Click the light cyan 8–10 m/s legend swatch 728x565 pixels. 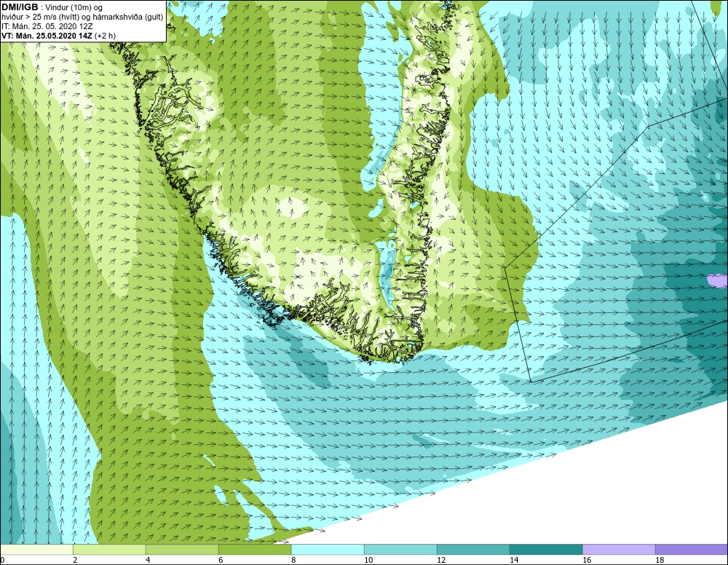(x=328, y=550)
